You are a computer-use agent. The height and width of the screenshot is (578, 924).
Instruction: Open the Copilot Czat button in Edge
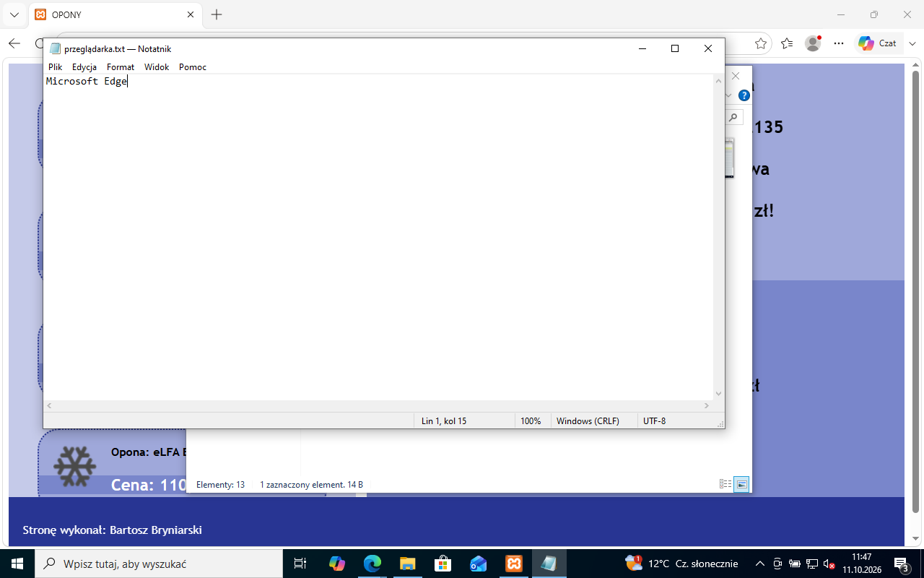pyautogui.click(x=877, y=43)
